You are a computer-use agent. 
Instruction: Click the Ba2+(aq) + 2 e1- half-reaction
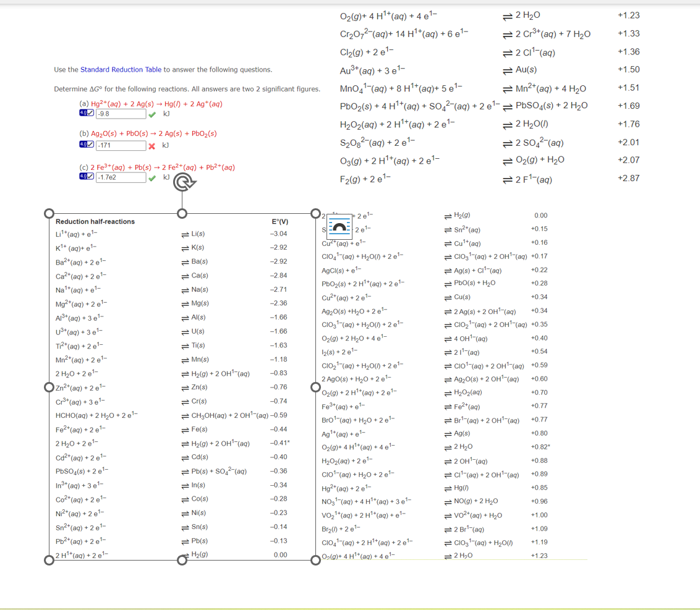(x=81, y=261)
